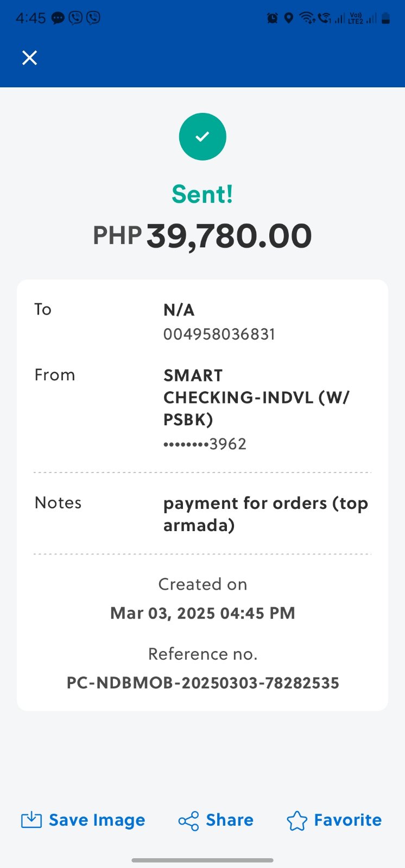Tap the payment for orders notes text
The image size is (405, 868).
(x=265, y=514)
